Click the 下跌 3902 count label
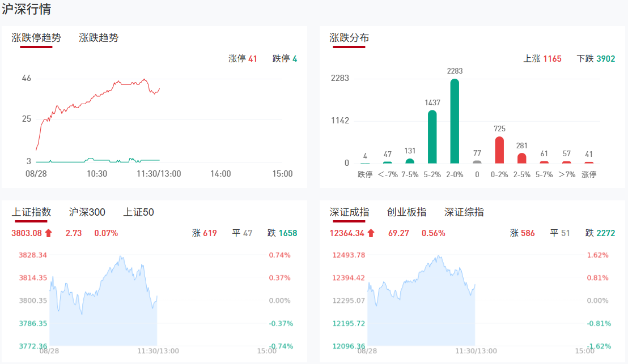This screenshot has width=628, height=364. (x=596, y=59)
